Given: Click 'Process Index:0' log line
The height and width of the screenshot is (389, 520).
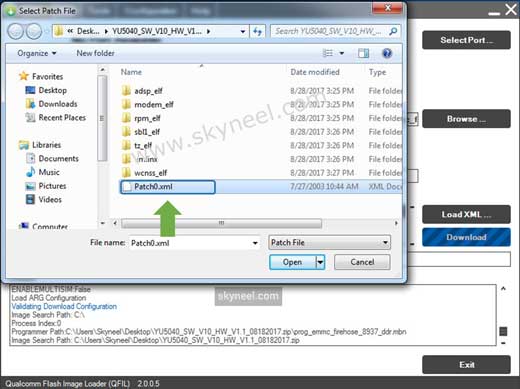Looking at the screenshot, I should [36, 323].
